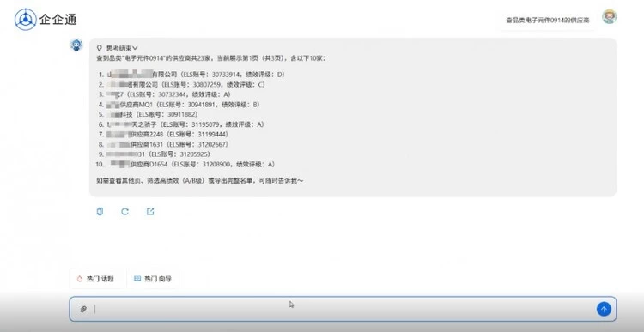Click the paperclip attachment icon in the input box
The width and height of the screenshot is (644, 332).
[x=83, y=309]
